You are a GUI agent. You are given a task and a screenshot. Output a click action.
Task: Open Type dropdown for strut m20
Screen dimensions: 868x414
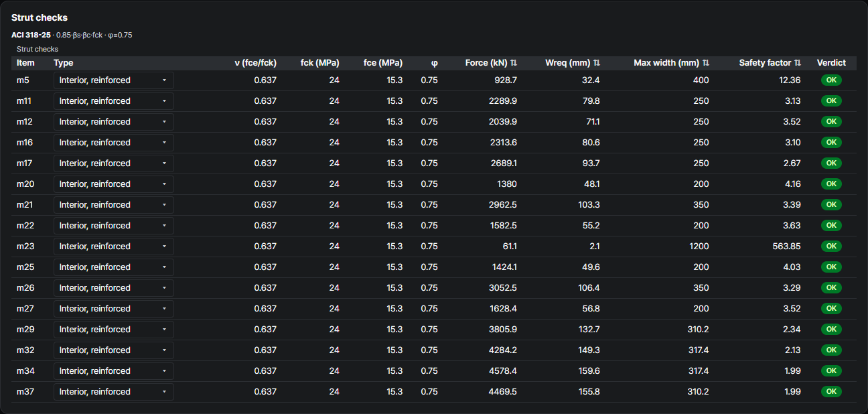(x=114, y=184)
